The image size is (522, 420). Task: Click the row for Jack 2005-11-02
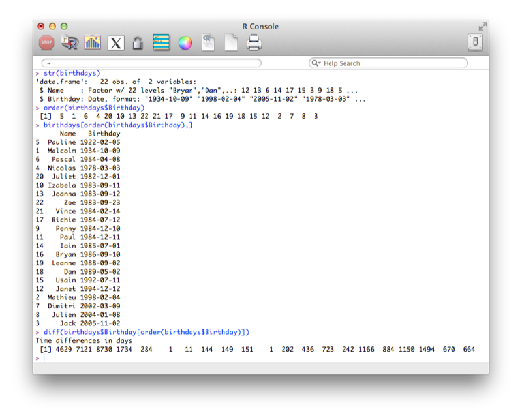78,323
